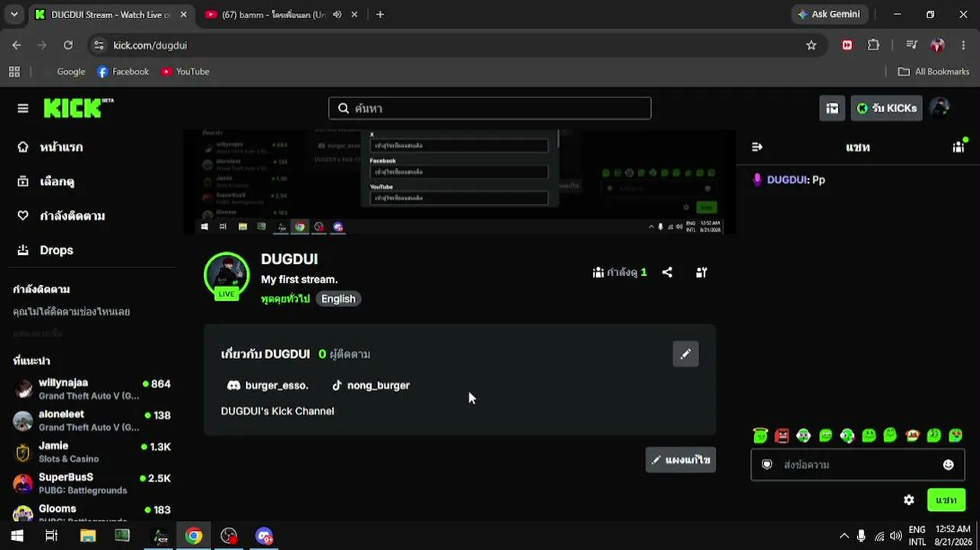Open All Bookmarks folder
Screen dimensions: 980x550
(x=933, y=72)
